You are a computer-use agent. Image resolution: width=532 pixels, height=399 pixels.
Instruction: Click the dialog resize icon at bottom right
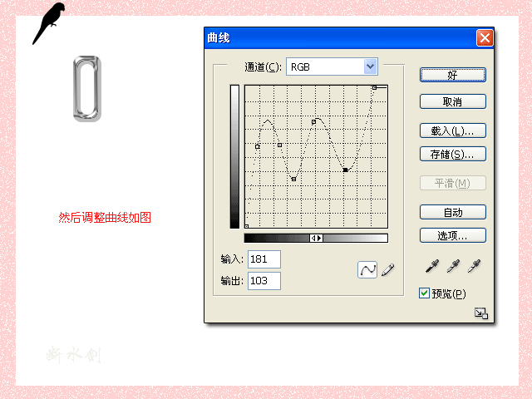pos(480,313)
